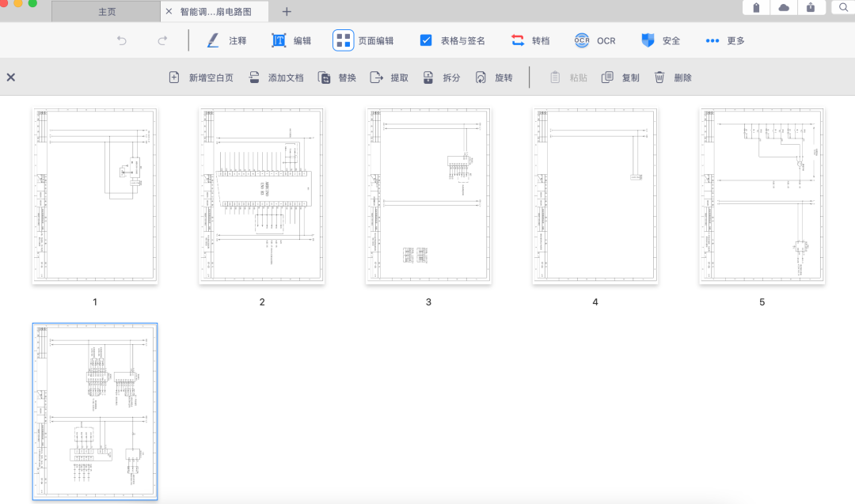Click 删除 to delete the page
This screenshot has height=504, width=855.
coord(672,78)
